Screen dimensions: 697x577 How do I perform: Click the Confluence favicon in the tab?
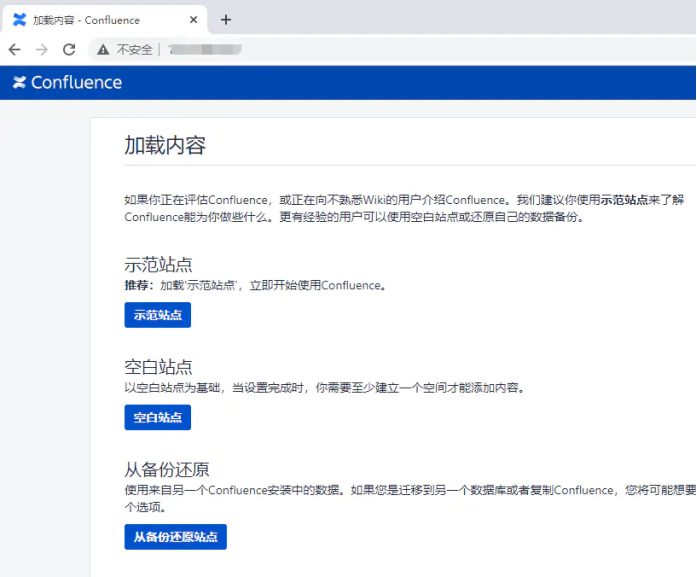[x=20, y=20]
